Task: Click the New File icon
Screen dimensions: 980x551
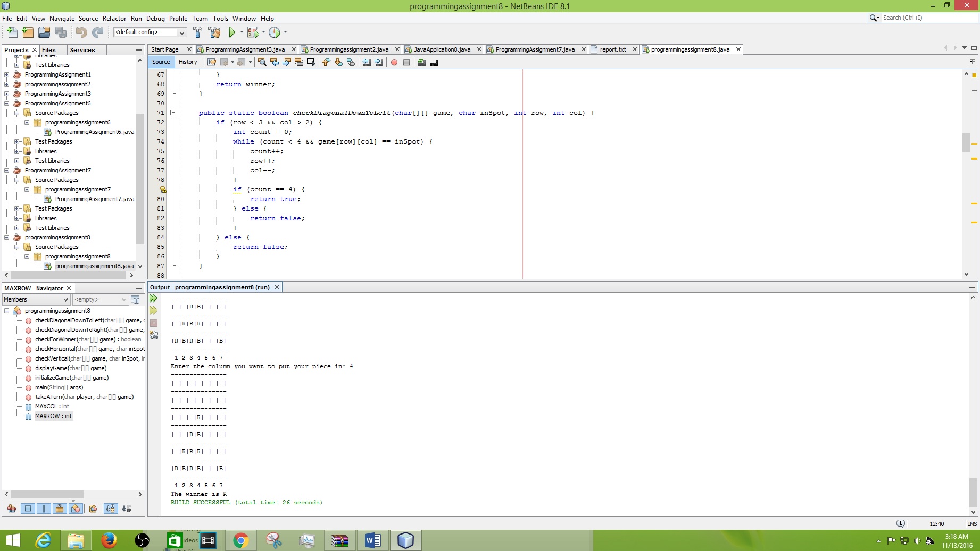Action: (x=12, y=32)
